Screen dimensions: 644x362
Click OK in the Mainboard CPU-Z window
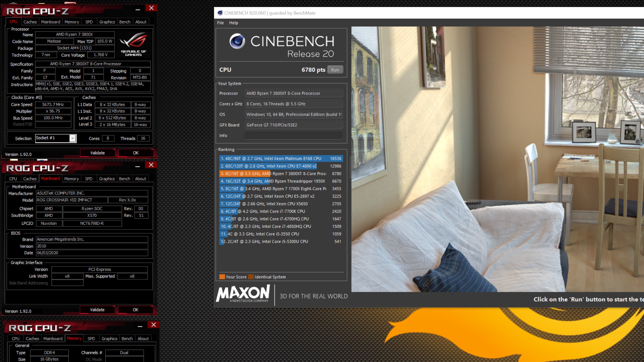click(x=135, y=310)
